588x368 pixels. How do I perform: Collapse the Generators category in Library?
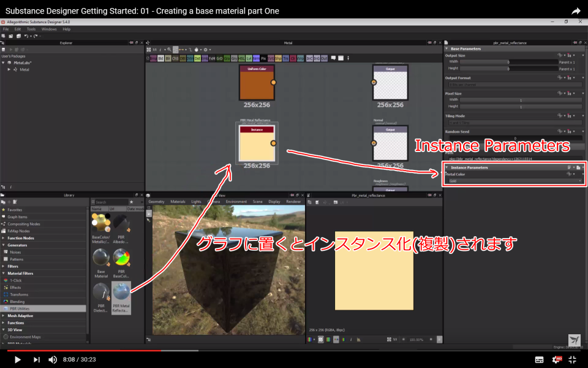(x=4, y=245)
